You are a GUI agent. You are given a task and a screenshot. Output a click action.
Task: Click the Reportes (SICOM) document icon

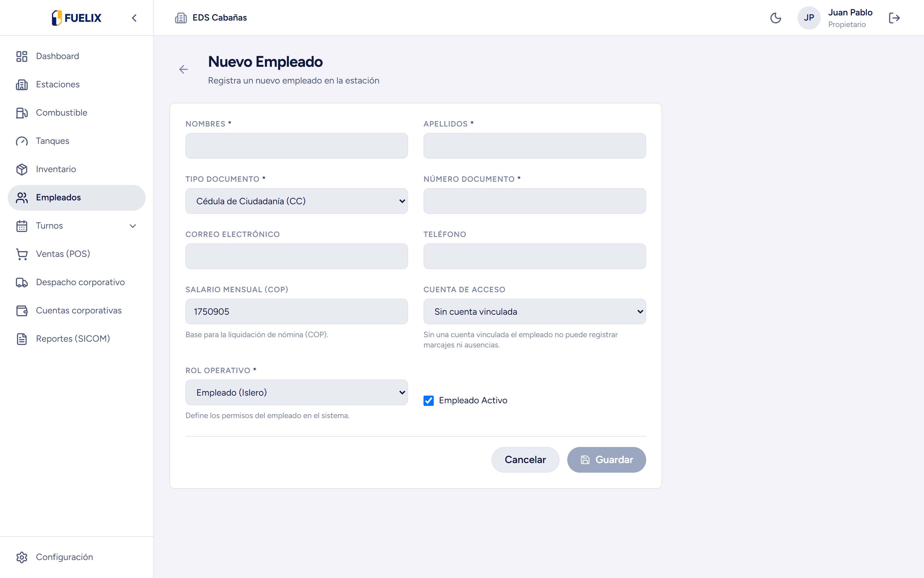click(x=22, y=339)
